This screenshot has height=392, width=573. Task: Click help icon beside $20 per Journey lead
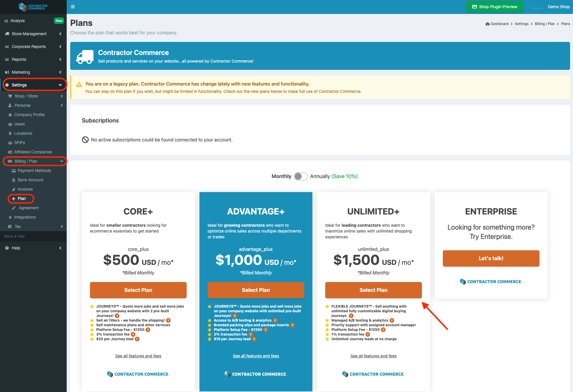click(x=137, y=339)
